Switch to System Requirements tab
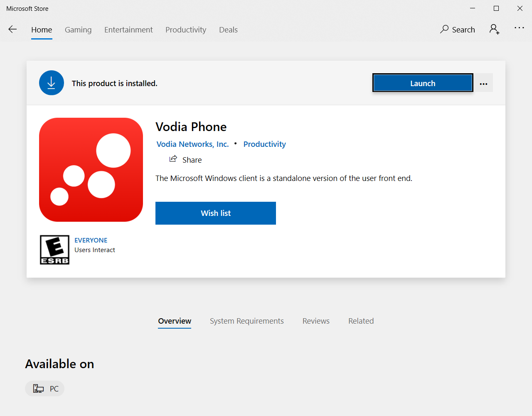The height and width of the screenshot is (416, 532). coord(247,321)
